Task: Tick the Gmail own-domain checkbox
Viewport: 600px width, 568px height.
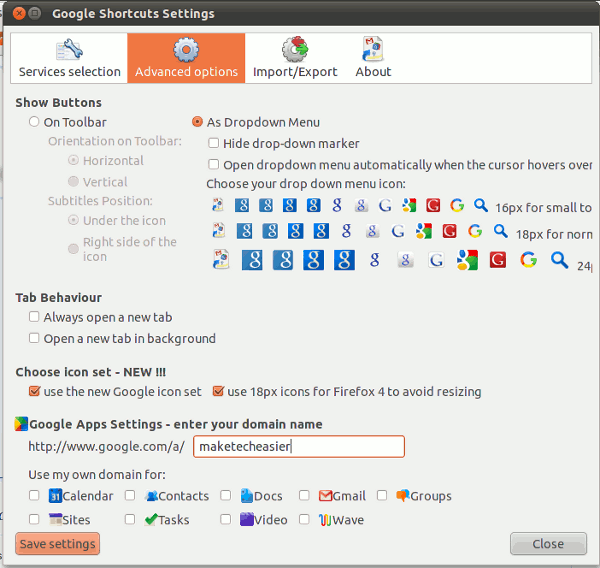Action: pos(304,495)
